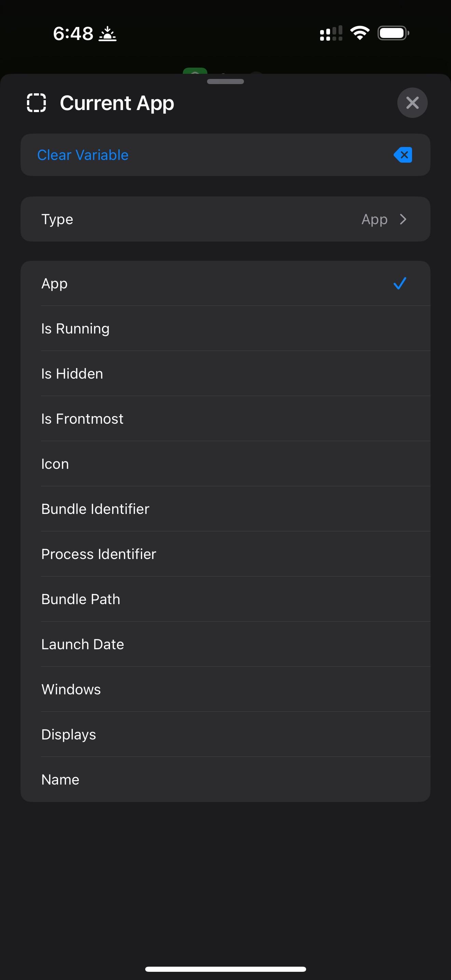Viewport: 451px width, 980px height.
Task: Open the Type selector row
Action: click(x=225, y=219)
